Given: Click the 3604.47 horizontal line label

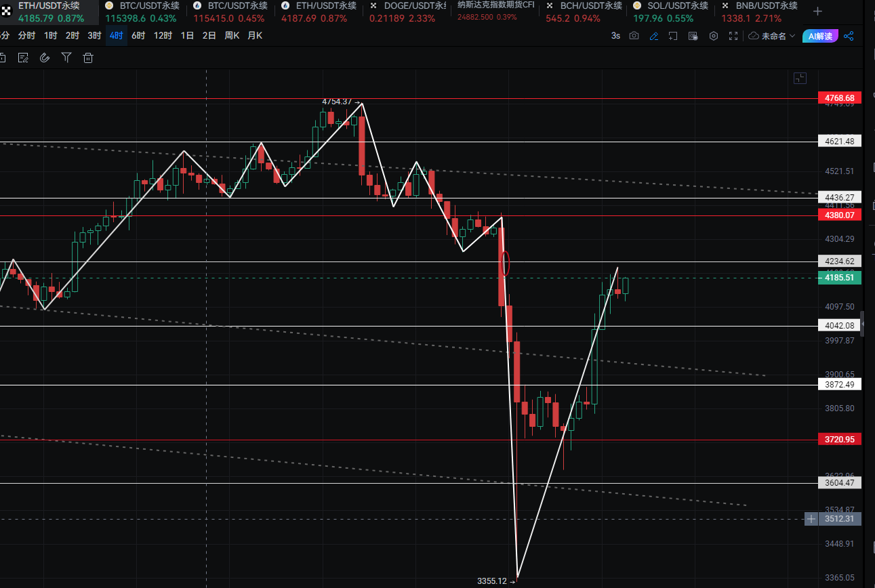Looking at the screenshot, I should (840, 483).
